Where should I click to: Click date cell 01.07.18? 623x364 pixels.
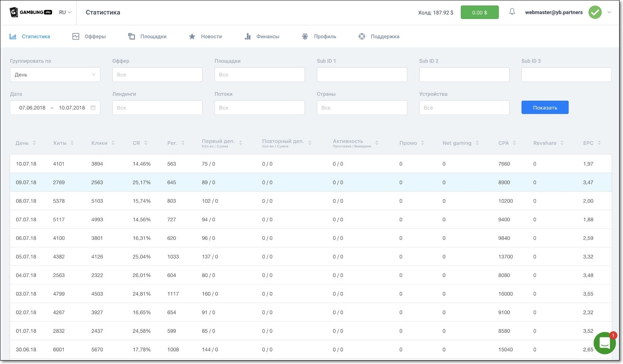pyautogui.click(x=26, y=331)
